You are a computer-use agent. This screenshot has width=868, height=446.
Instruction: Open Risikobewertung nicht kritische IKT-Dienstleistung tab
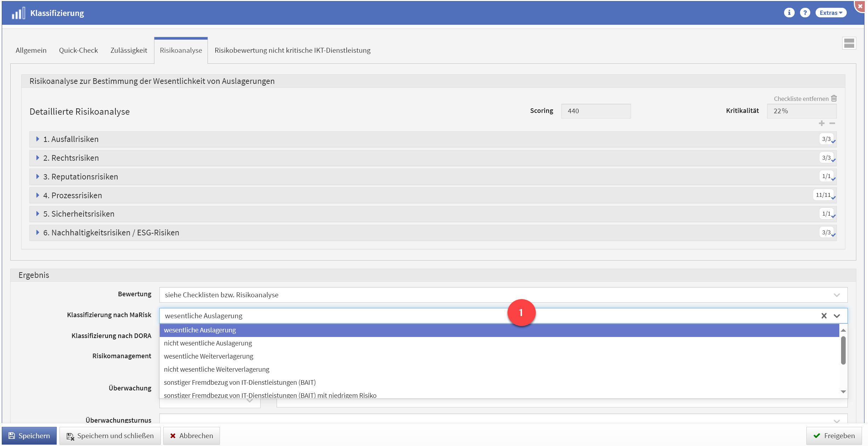pos(292,50)
